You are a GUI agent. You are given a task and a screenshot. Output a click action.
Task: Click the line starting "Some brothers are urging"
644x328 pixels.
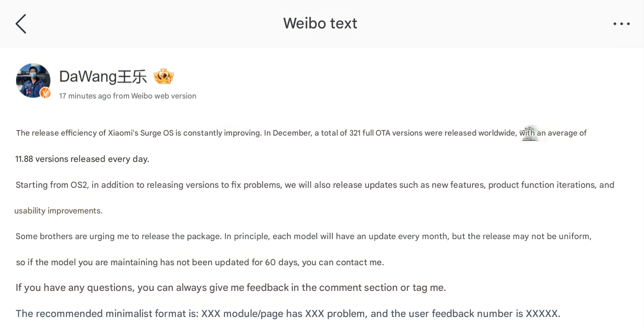coord(303,236)
